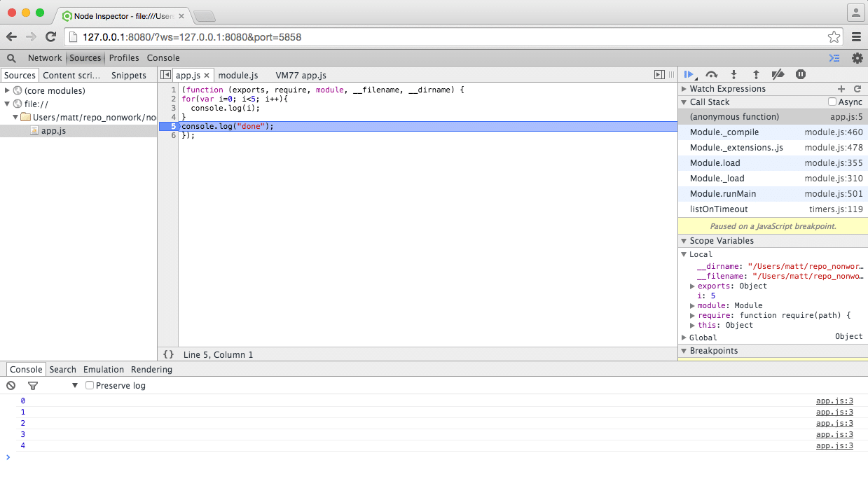Select Content scripts navigator tab
868x500 pixels.
point(71,76)
